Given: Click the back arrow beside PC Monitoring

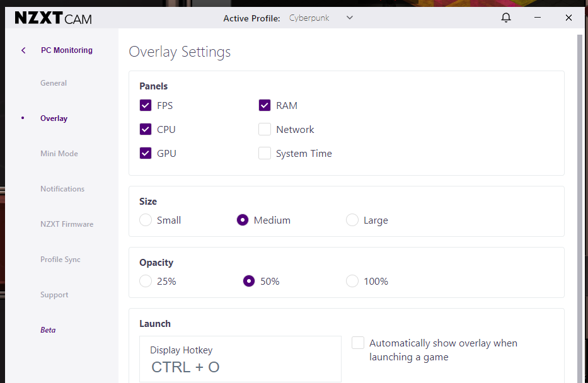Looking at the screenshot, I should coord(23,50).
